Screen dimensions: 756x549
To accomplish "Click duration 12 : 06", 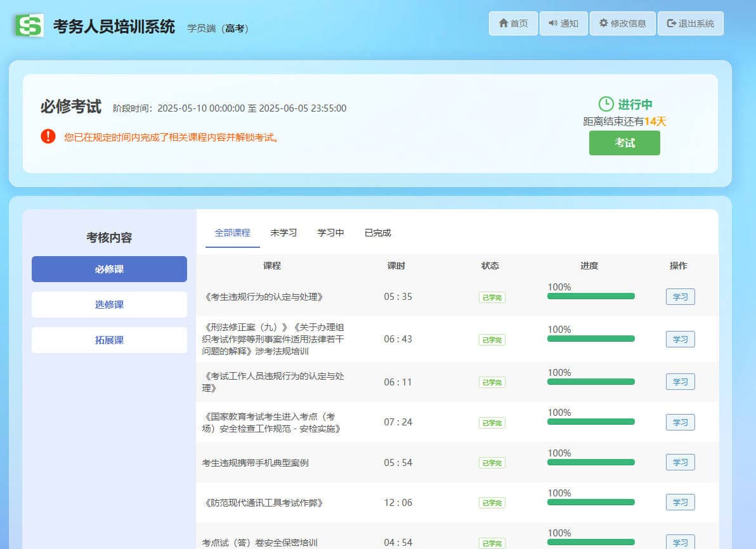I will [398, 503].
